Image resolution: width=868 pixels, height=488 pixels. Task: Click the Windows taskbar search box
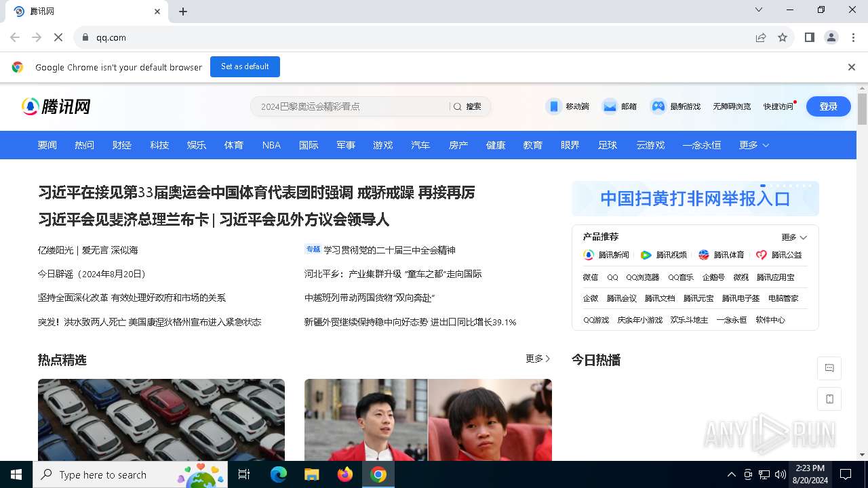[130, 474]
